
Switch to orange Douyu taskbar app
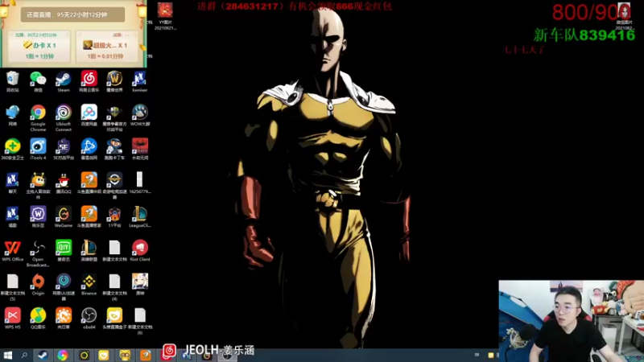click(x=146, y=356)
